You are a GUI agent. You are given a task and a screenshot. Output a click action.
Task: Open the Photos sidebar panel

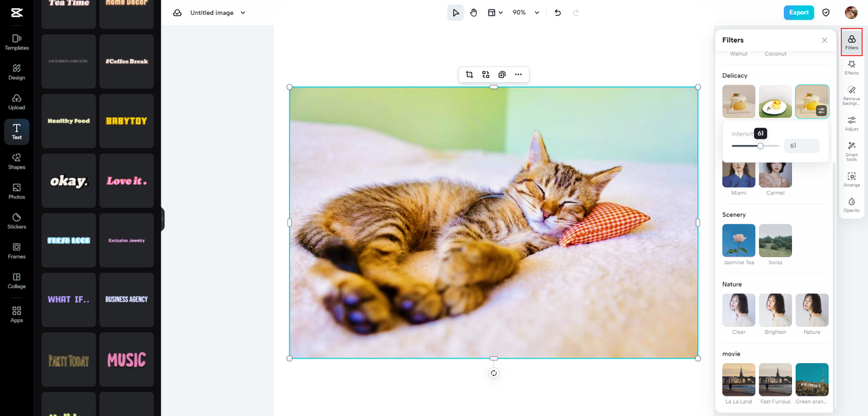16,191
